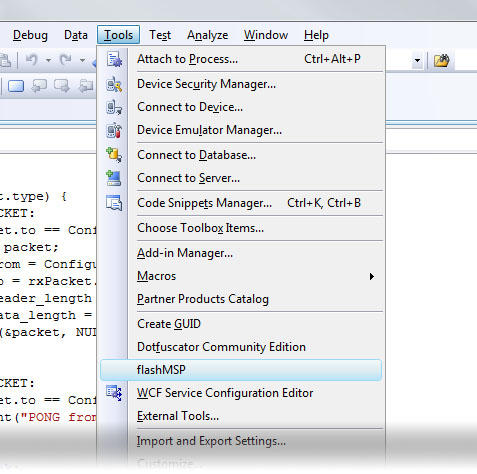477x474 pixels.
Task: Open the Window menu
Action: point(266,35)
